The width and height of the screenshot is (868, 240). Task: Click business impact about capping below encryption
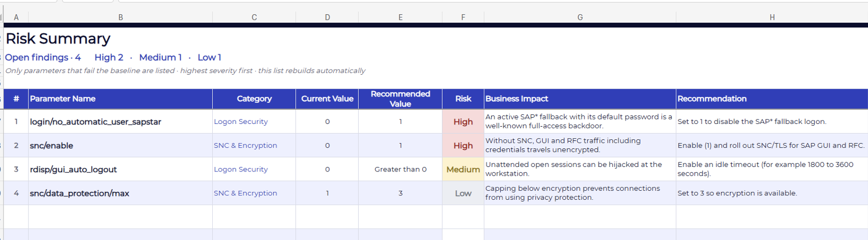[580, 193]
